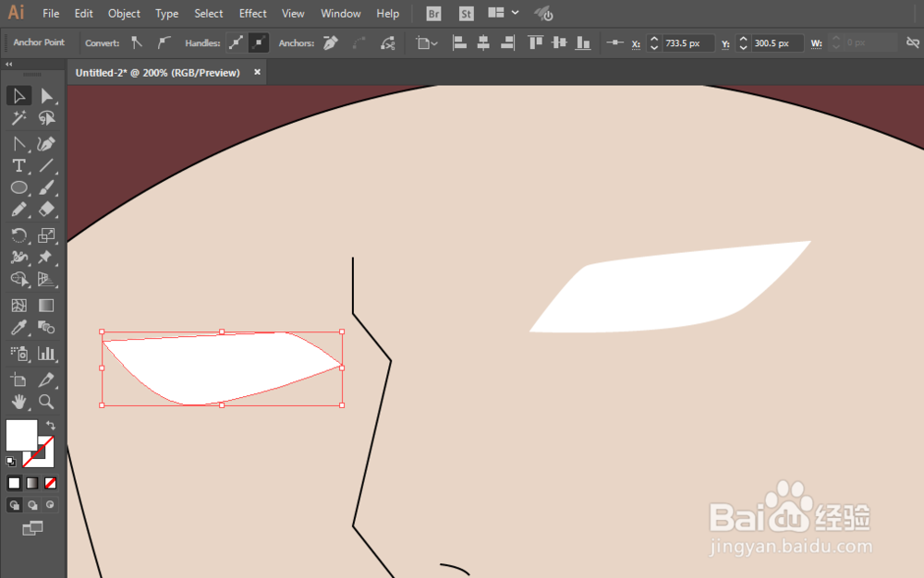924x578 pixels.
Task: Choose the Symbol Sprayer tool
Action: [x=18, y=353]
